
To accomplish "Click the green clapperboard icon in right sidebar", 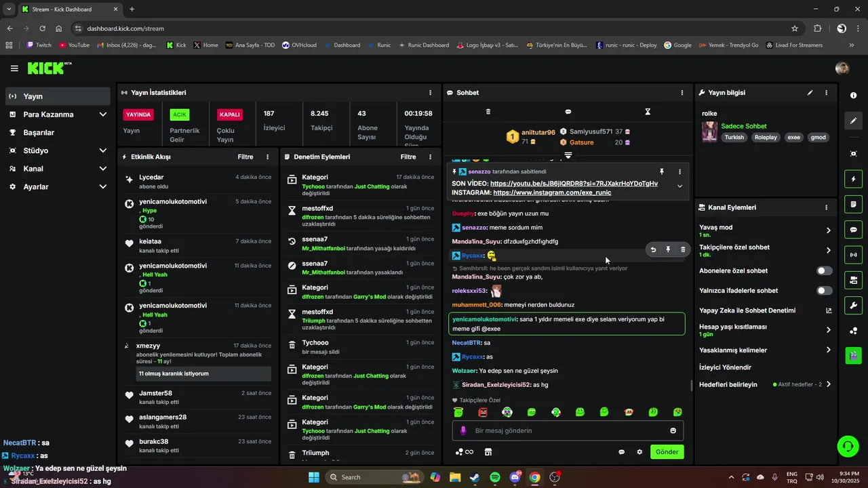I will 853,355.
